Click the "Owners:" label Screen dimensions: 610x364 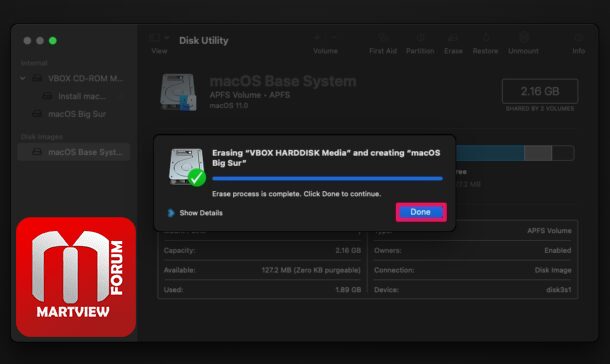click(x=388, y=250)
